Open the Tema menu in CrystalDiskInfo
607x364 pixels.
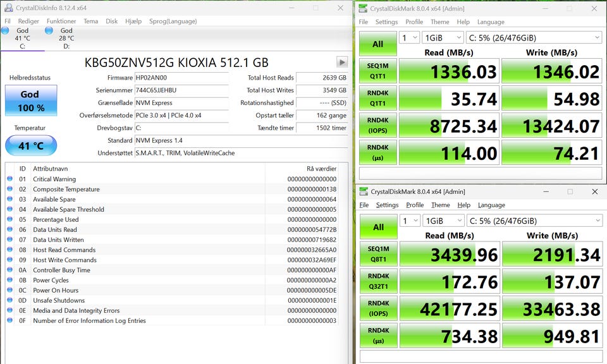pyautogui.click(x=90, y=21)
